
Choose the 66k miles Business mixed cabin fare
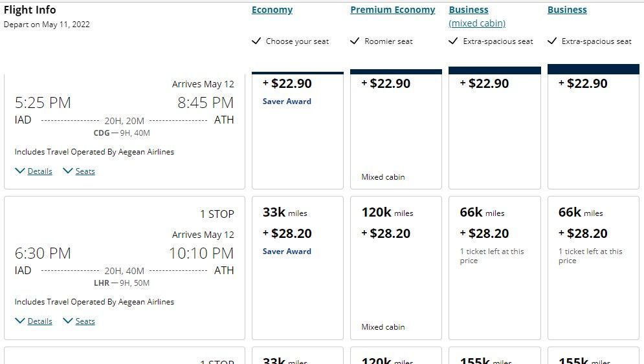pyautogui.click(x=494, y=268)
